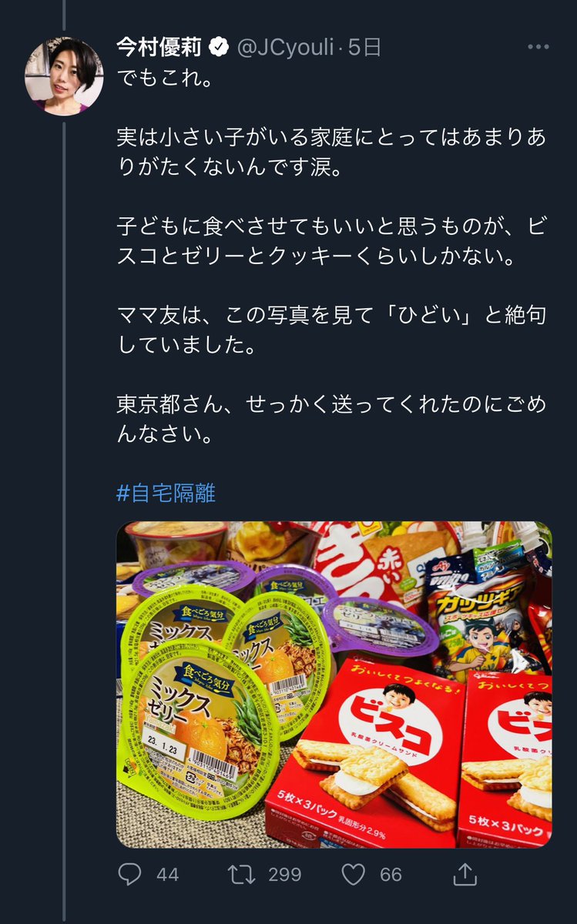Select the 東京都さん apology paragraph
Viewport: 577px width, 924px height.
332,417
